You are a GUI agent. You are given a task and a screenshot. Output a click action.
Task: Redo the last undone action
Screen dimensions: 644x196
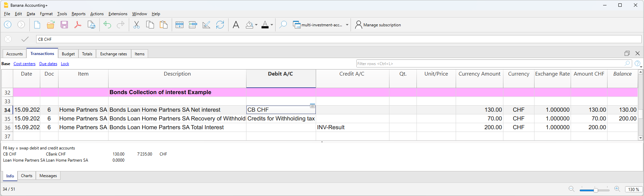click(x=121, y=25)
